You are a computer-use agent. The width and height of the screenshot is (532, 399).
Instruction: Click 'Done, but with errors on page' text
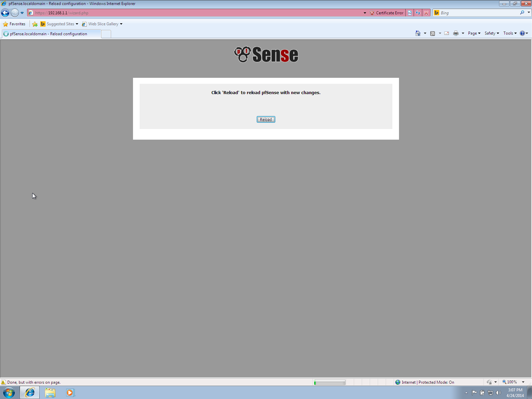34,382
